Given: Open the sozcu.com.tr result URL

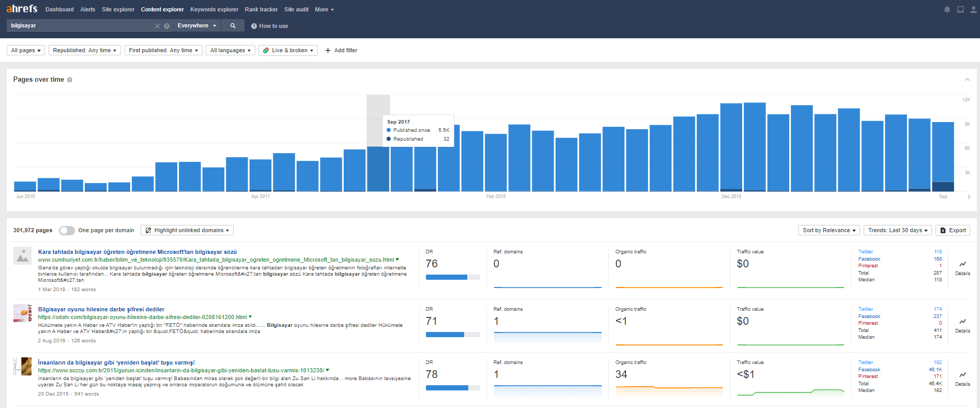Looking at the screenshot, I should tap(181, 370).
